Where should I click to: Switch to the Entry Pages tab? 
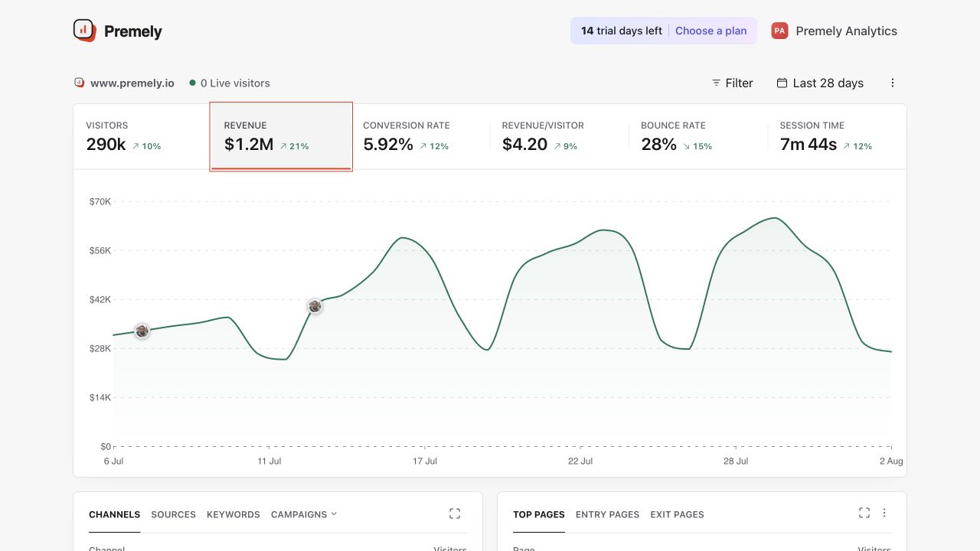607,514
